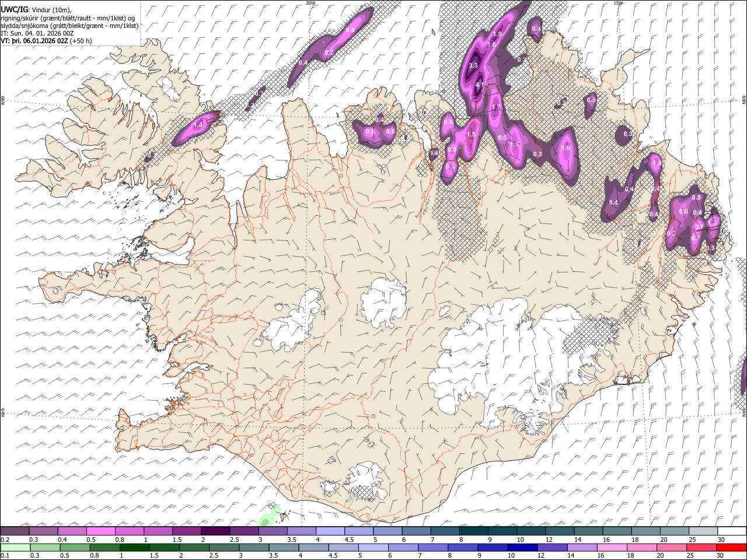Click the '0.9' precipitation value label
Viewport: 747px width, 560px height.
452,150
